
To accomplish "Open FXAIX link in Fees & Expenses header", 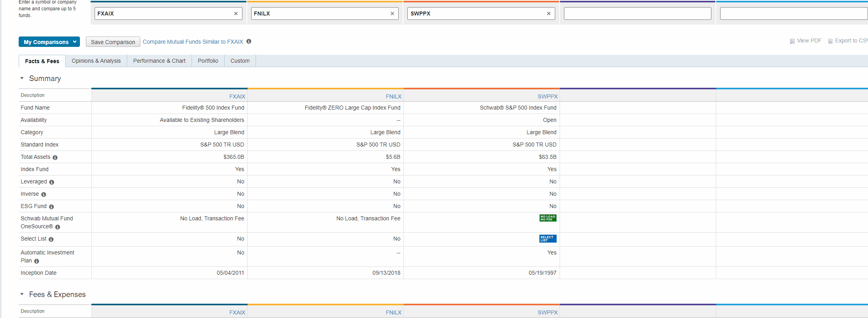I will (237, 312).
